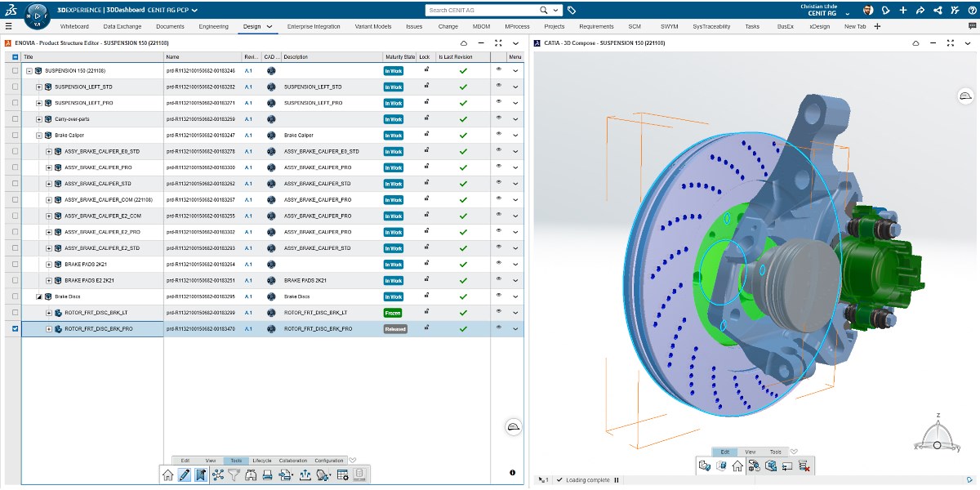Click the plus Add icon in top bar

[x=902, y=11]
